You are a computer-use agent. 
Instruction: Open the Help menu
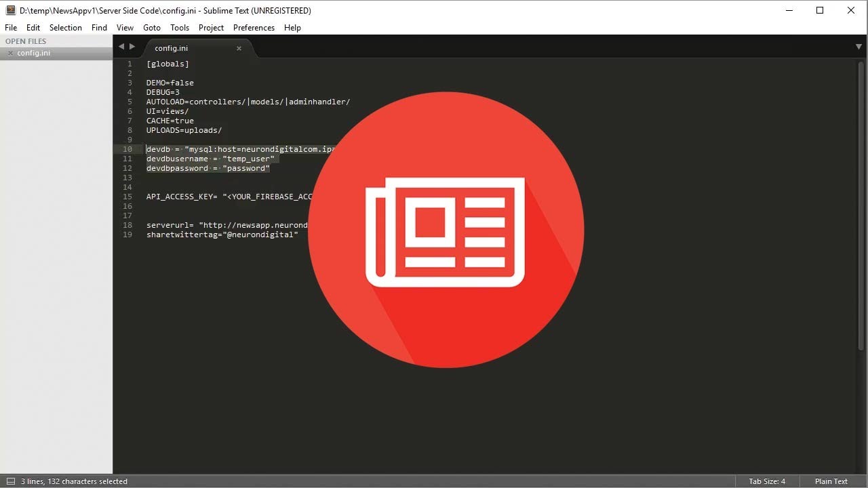click(x=292, y=28)
